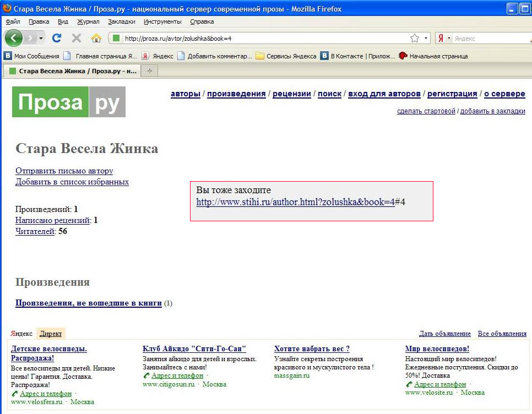This screenshot has width=532, height=414.
Task: Click the www.citigosun.ru ad address
Action: (169, 384)
